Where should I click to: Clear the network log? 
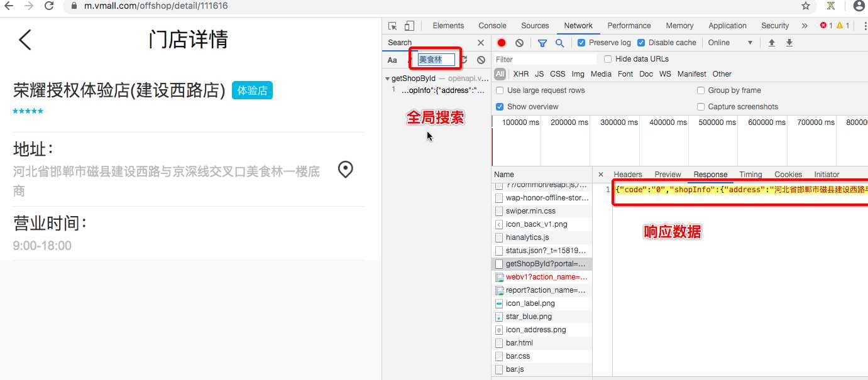pos(519,43)
